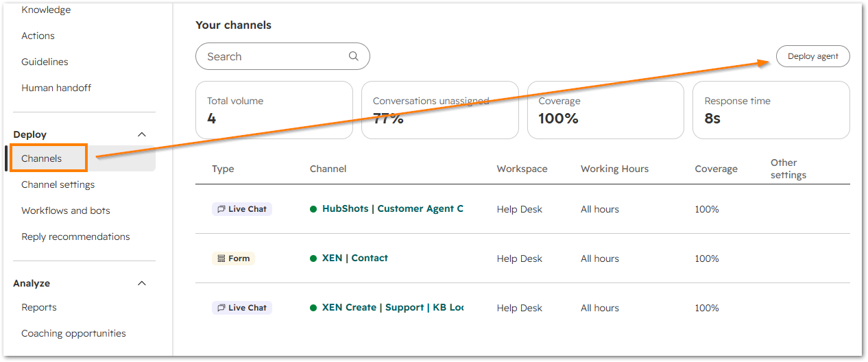This screenshot has height=362, width=868.
Task: Click the Workspace column header
Action: (522, 169)
